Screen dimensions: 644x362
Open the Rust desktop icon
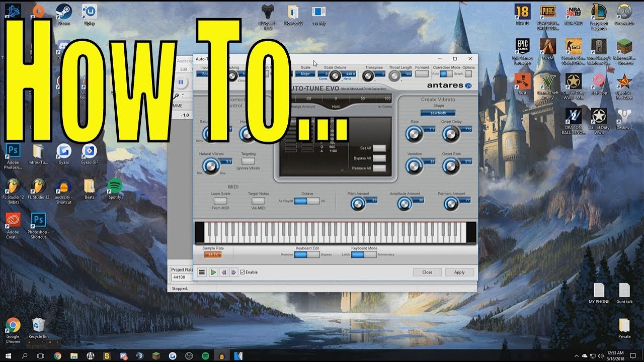point(522,84)
